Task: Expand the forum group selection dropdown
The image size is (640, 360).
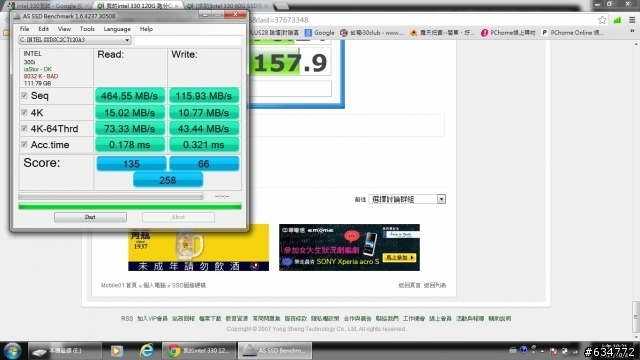Action: point(407,199)
